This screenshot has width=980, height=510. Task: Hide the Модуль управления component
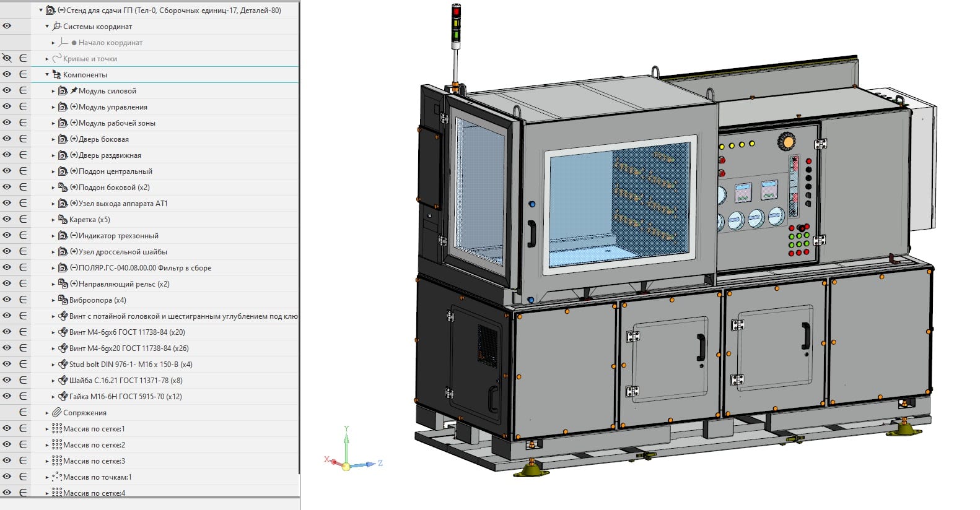[x=7, y=107]
